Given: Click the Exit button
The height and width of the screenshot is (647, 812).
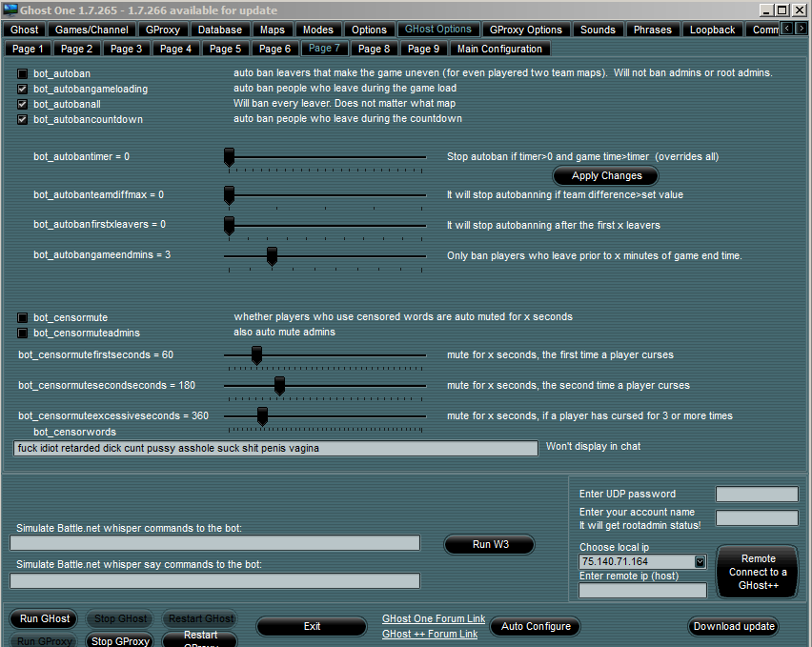Looking at the screenshot, I should [x=312, y=626].
